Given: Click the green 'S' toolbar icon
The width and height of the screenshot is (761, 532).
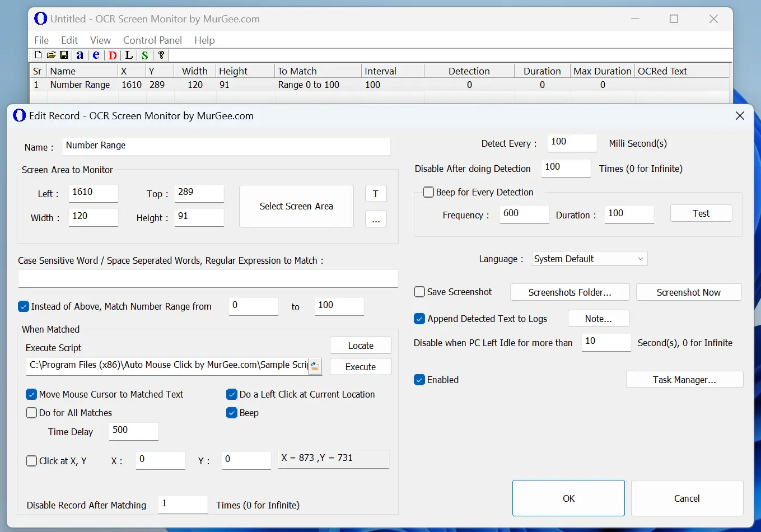Looking at the screenshot, I should click(x=145, y=55).
